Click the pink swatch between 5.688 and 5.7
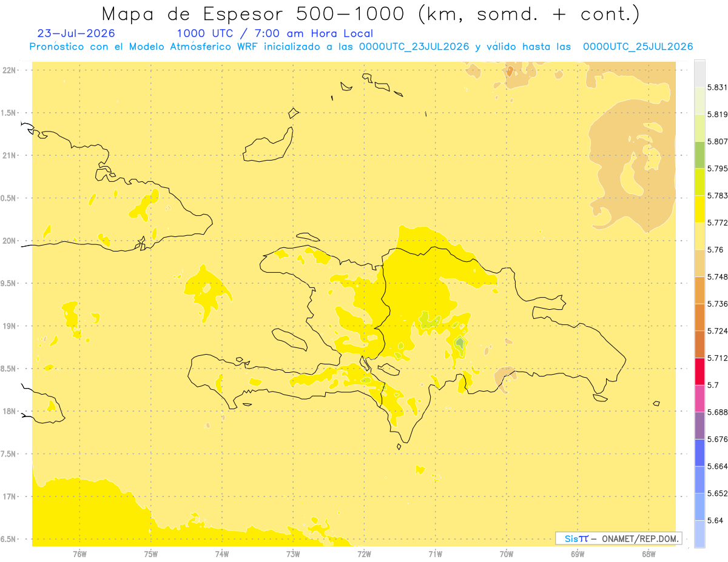 (x=699, y=398)
